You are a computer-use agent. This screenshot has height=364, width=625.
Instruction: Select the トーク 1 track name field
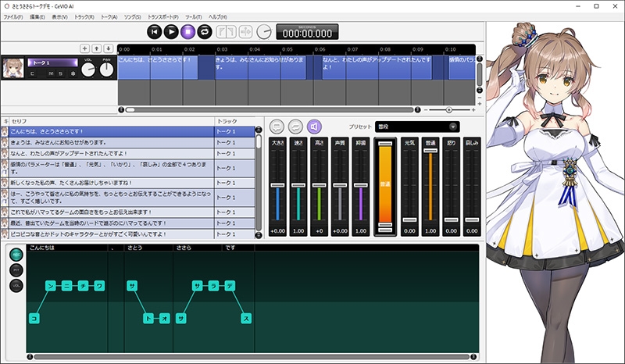(52, 62)
